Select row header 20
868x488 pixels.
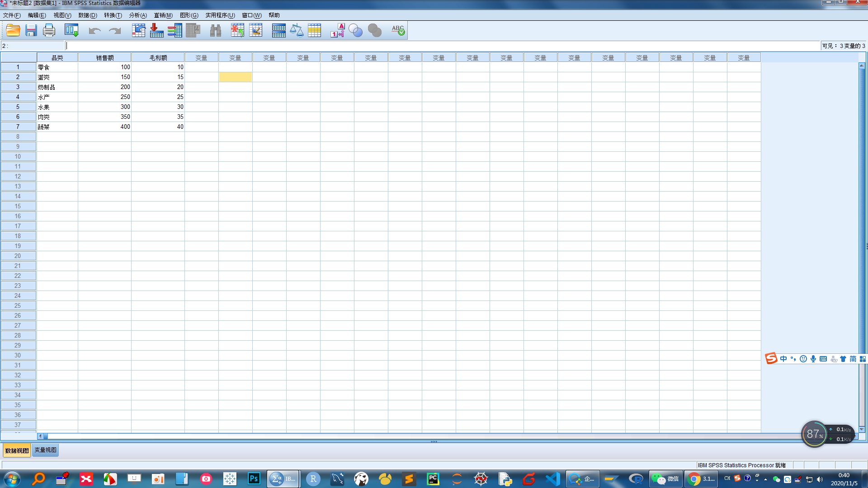(18, 256)
